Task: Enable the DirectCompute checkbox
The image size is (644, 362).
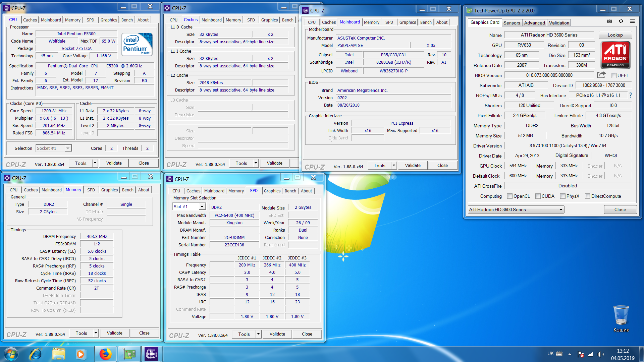Action: (588, 196)
